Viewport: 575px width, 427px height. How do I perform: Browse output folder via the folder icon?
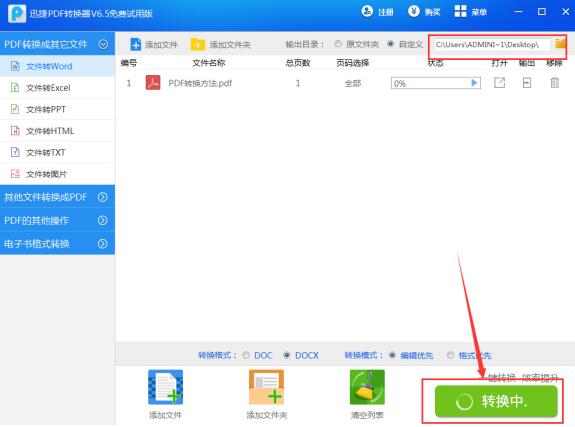coord(560,44)
